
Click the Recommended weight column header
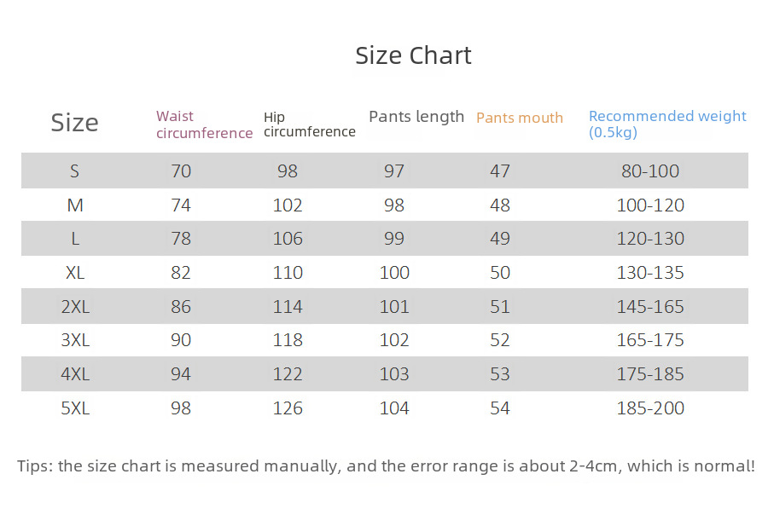(667, 124)
